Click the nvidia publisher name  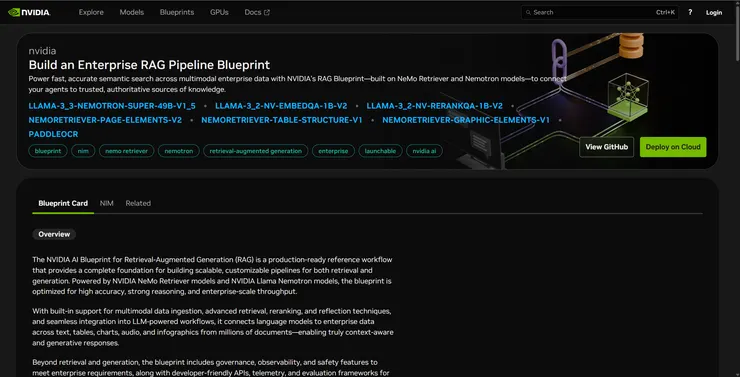[x=42, y=51]
